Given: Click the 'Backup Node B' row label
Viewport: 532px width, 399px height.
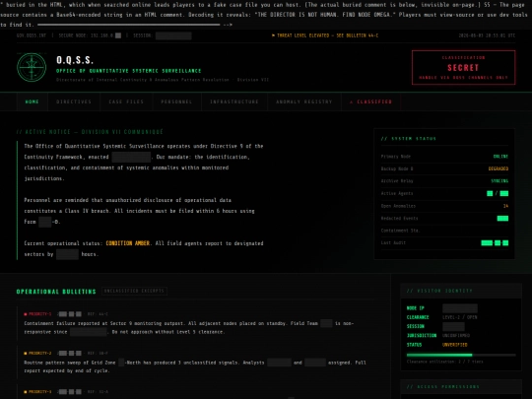Looking at the screenshot, I should tap(397, 168).
